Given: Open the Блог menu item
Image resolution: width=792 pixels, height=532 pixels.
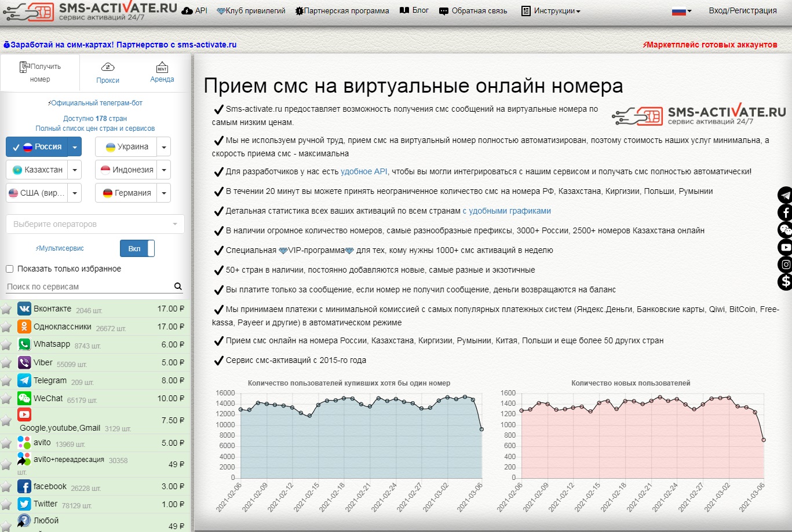Looking at the screenshot, I should (414, 10).
